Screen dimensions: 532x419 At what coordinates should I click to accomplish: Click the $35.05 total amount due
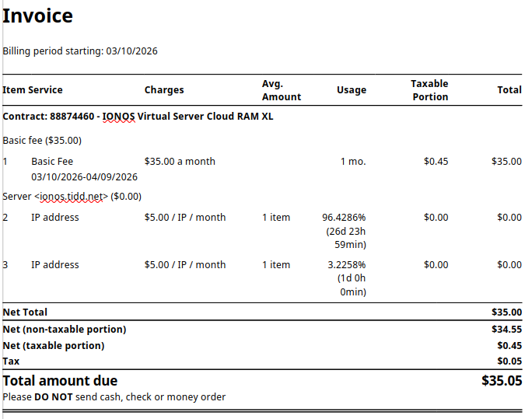tap(502, 381)
